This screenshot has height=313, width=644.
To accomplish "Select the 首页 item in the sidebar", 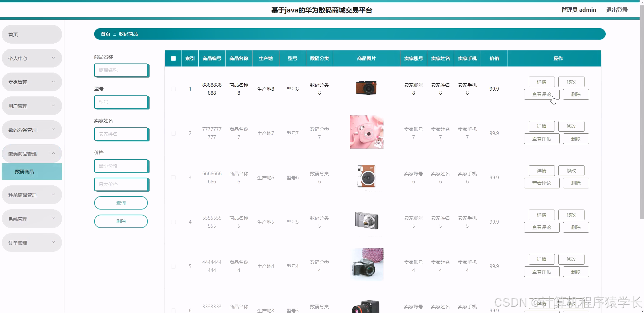I will pyautogui.click(x=32, y=34).
